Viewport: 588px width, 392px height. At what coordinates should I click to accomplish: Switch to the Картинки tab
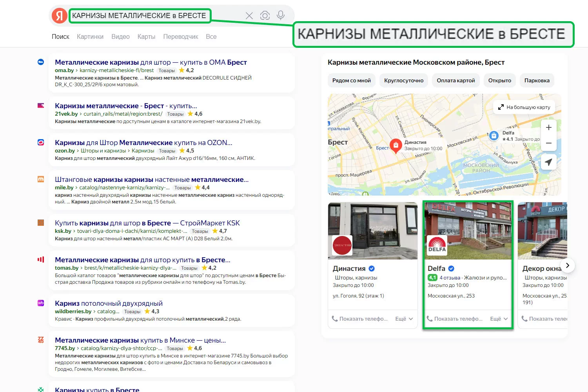[90, 36]
